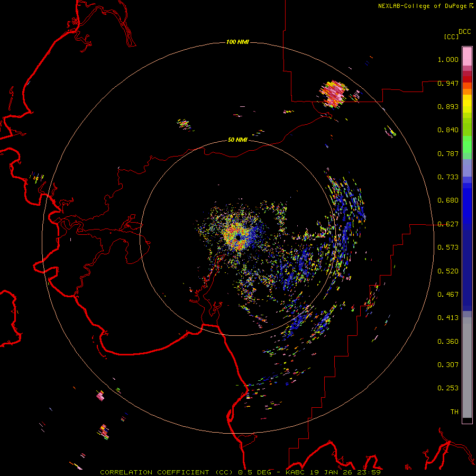This screenshot has width=476, height=476.
Task: Click the DCC label above the color scale
Action: point(465,32)
